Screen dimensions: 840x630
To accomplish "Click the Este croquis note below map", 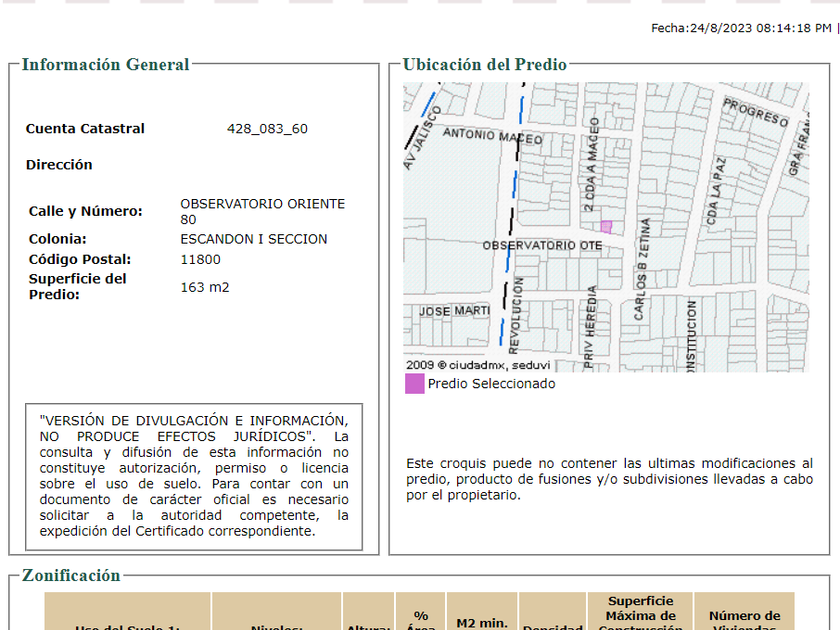I will tap(609, 479).
